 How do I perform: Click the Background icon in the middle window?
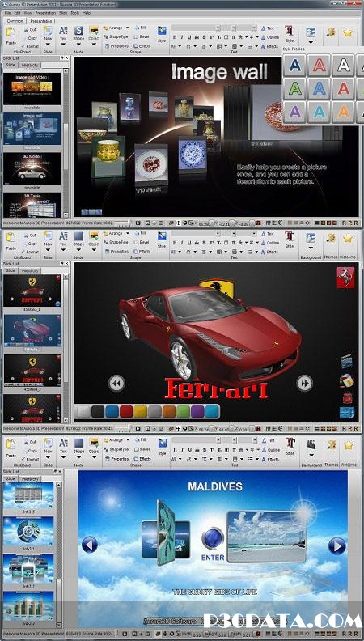tap(311, 238)
